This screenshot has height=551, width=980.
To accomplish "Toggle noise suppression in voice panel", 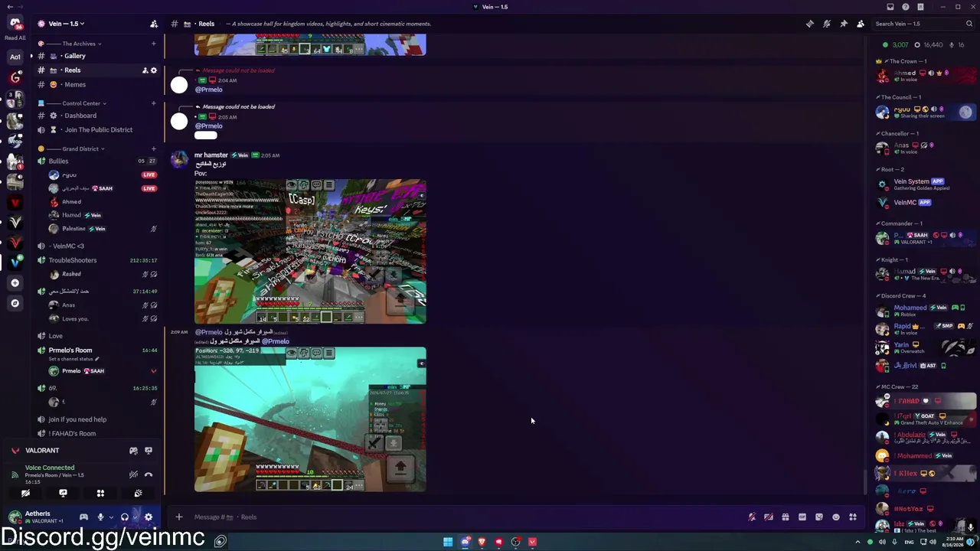I will click(x=133, y=474).
